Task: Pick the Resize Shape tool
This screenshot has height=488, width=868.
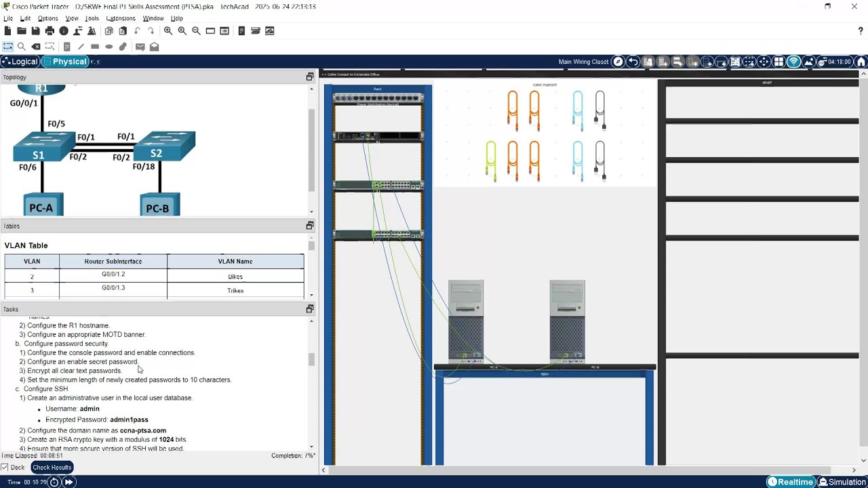Action: coord(50,47)
